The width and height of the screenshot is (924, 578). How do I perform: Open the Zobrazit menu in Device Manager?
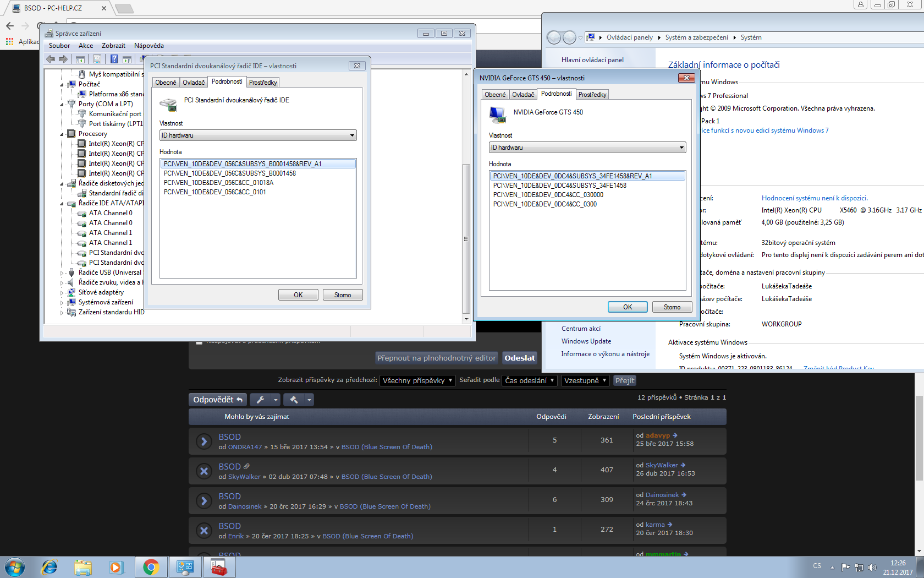113,46
